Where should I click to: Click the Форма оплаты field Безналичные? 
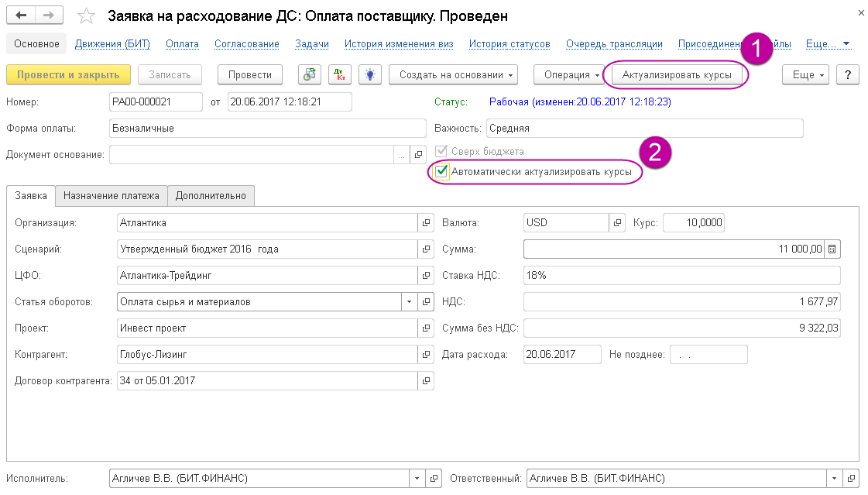pyautogui.click(x=268, y=129)
